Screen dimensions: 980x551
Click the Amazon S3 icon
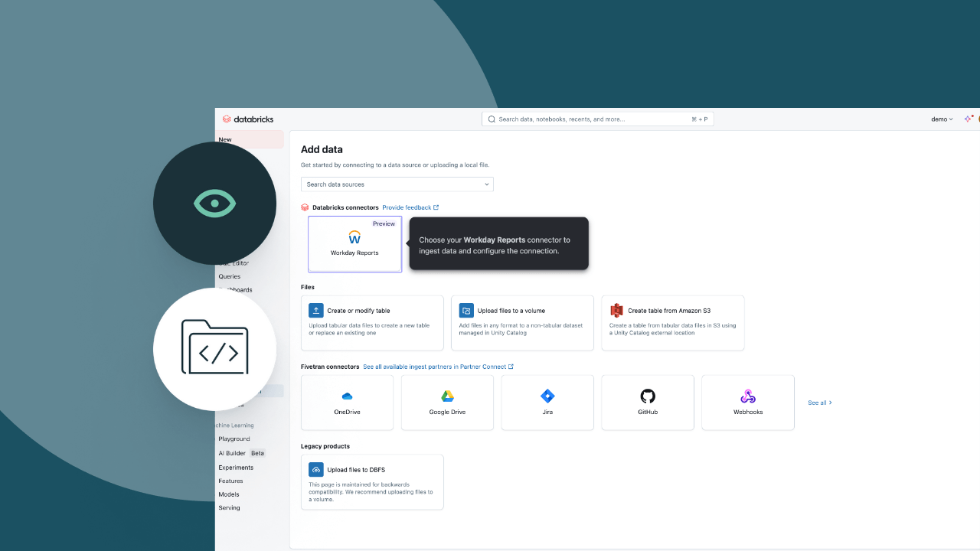(617, 311)
